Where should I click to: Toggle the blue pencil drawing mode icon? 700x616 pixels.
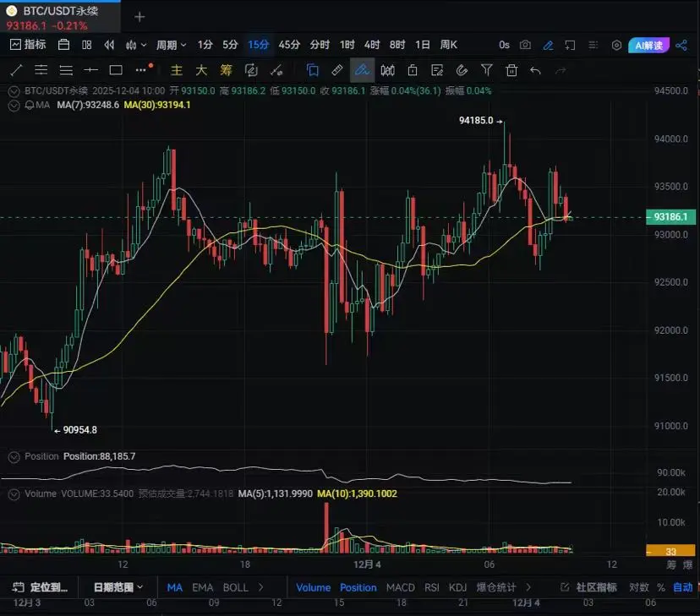[548, 45]
